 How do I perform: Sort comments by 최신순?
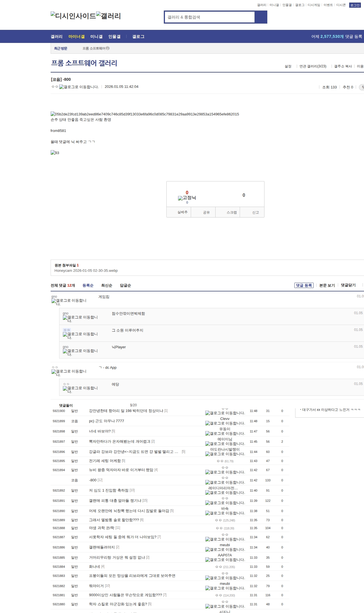[x=107, y=285]
